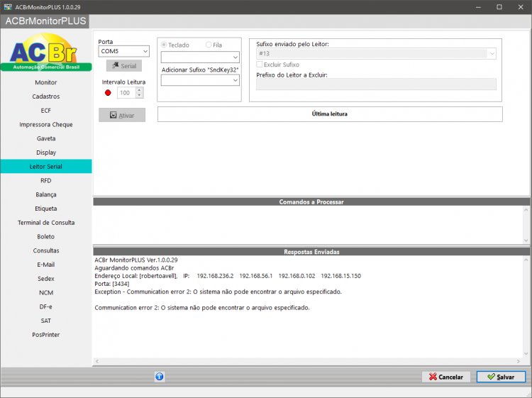This screenshot has width=532, height=398.
Task: Select Gaveta in the sidebar
Action: point(46,138)
